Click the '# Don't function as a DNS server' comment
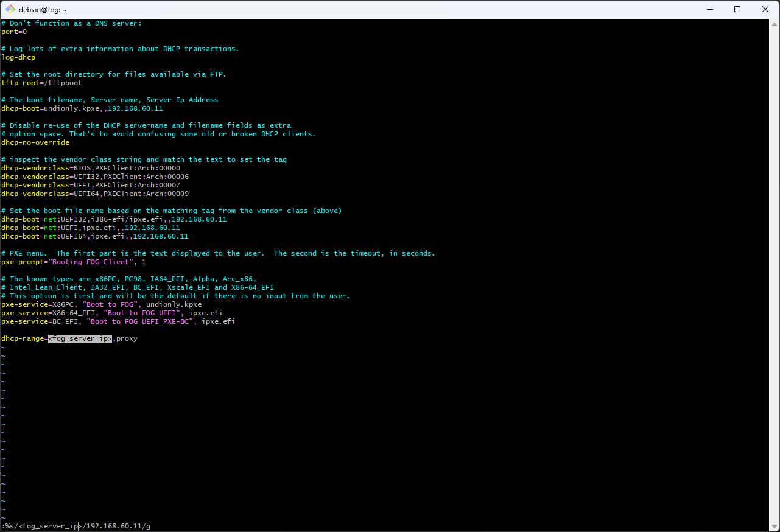 coord(71,23)
